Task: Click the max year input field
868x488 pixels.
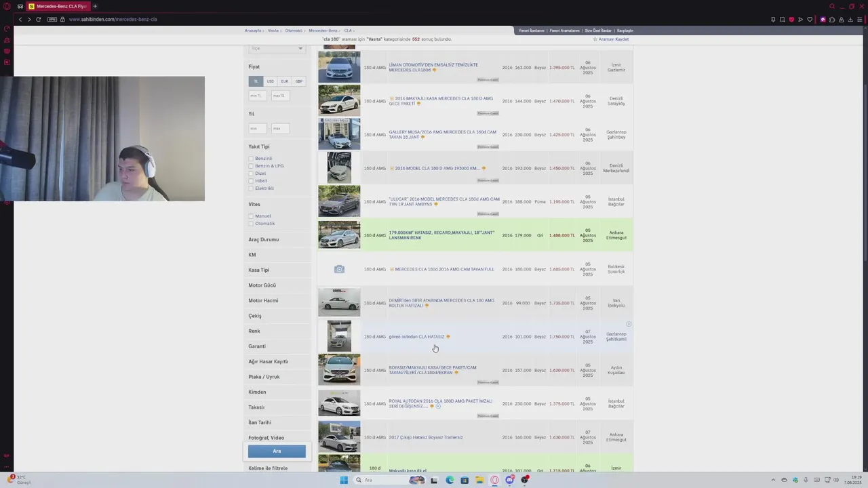Action: (x=281, y=128)
